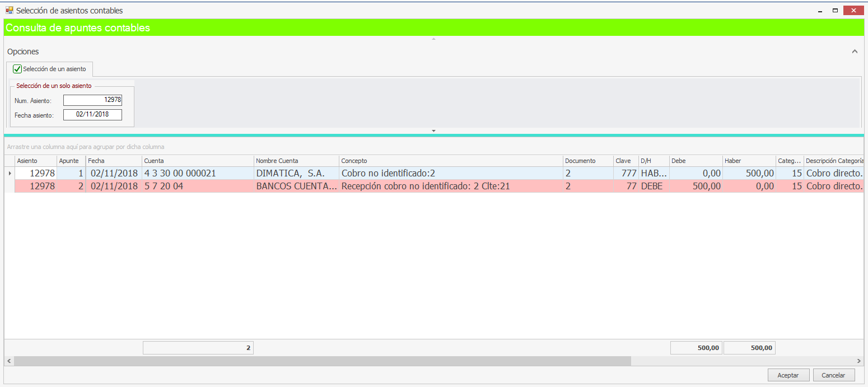The height and width of the screenshot is (387, 868).
Task: Click the Haber column header
Action: point(748,161)
